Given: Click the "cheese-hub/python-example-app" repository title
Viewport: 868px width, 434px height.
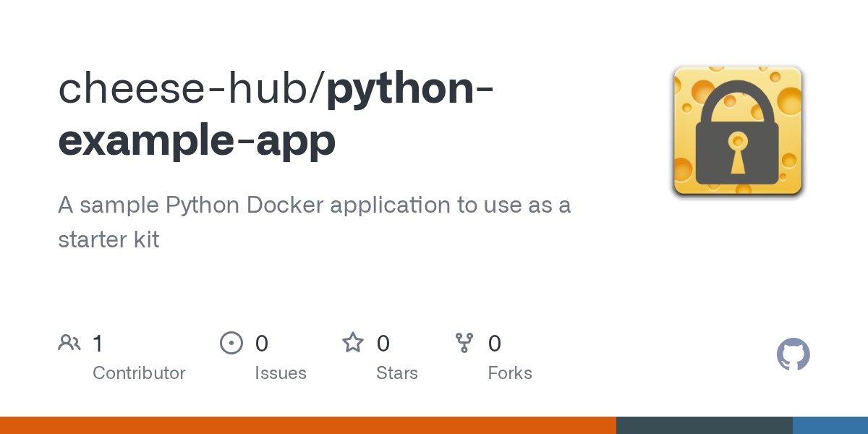Looking at the screenshot, I should 276,114.
